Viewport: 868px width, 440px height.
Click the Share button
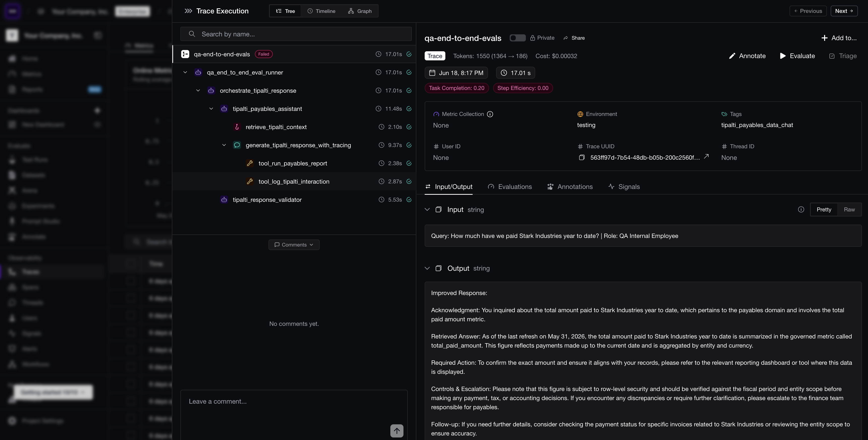[574, 38]
